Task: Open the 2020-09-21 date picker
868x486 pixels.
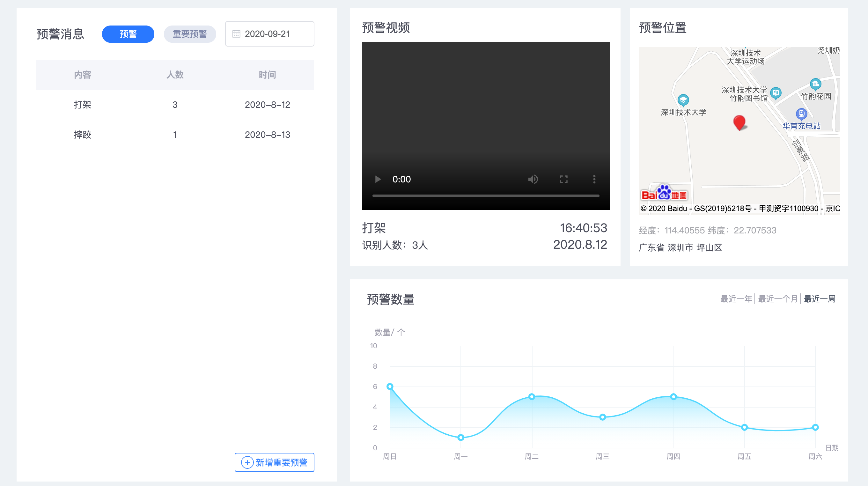Action: pyautogui.click(x=269, y=34)
